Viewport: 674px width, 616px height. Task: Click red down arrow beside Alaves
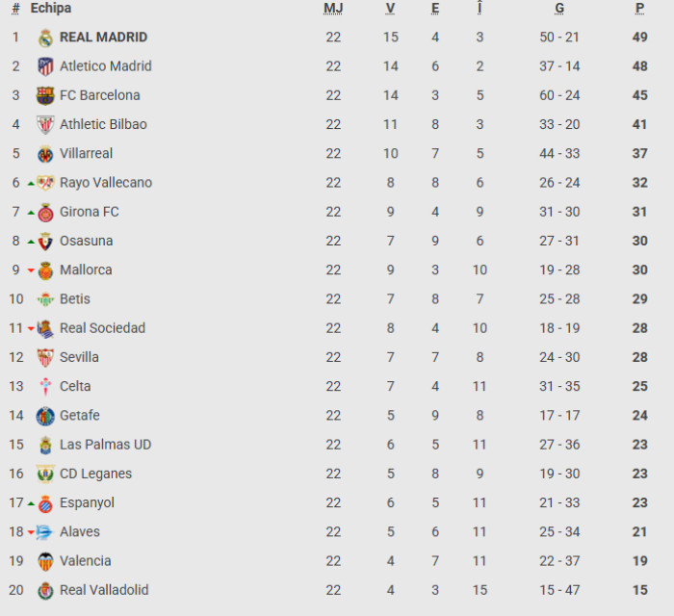[31, 532]
